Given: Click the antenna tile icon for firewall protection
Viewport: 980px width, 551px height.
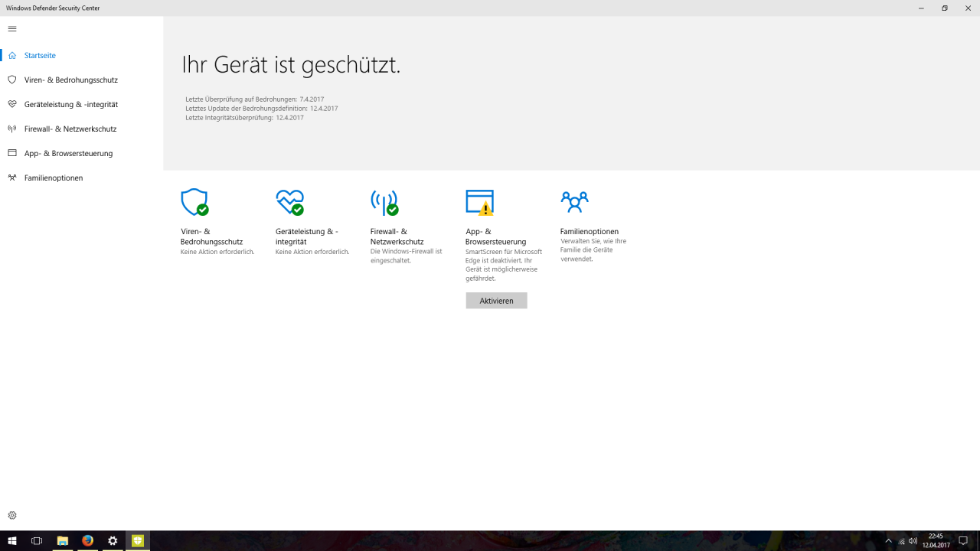Looking at the screenshot, I should click(x=384, y=202).
